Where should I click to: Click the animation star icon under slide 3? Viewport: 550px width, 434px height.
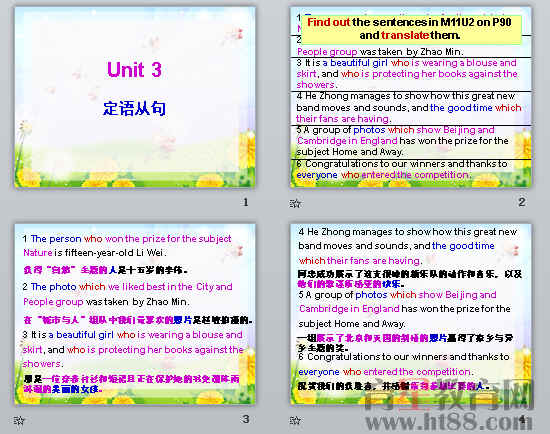(x=19, y=420)
